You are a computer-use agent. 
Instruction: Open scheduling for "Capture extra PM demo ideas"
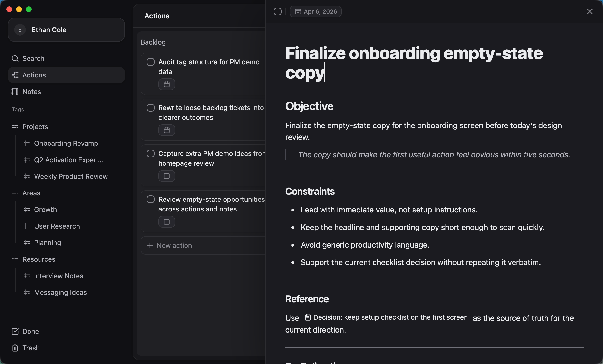click(166, 176)
